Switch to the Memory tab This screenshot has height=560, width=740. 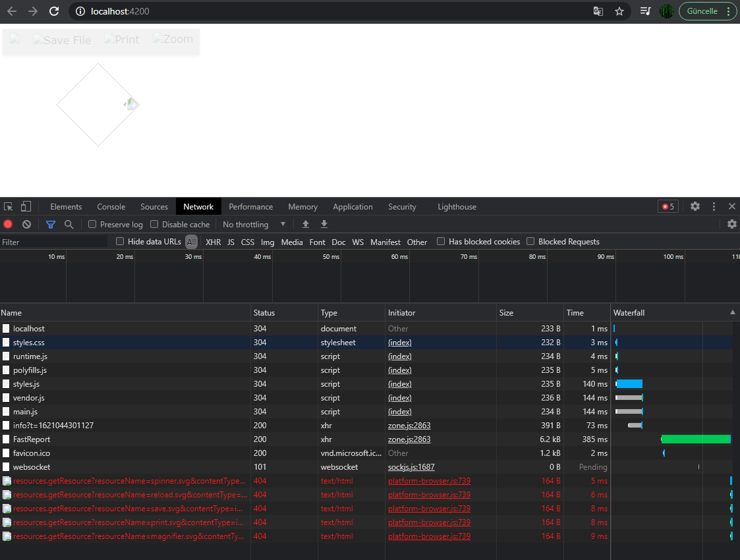coord(303,207)
